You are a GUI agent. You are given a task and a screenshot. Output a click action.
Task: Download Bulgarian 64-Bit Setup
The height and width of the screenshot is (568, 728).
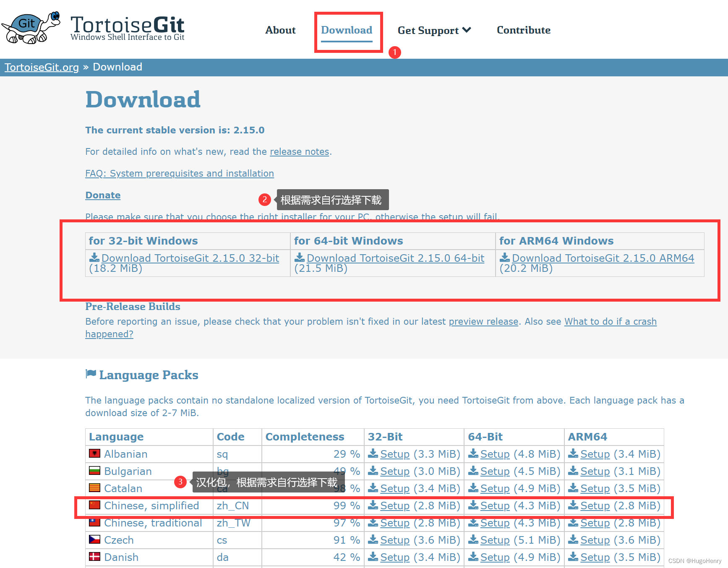495,471
